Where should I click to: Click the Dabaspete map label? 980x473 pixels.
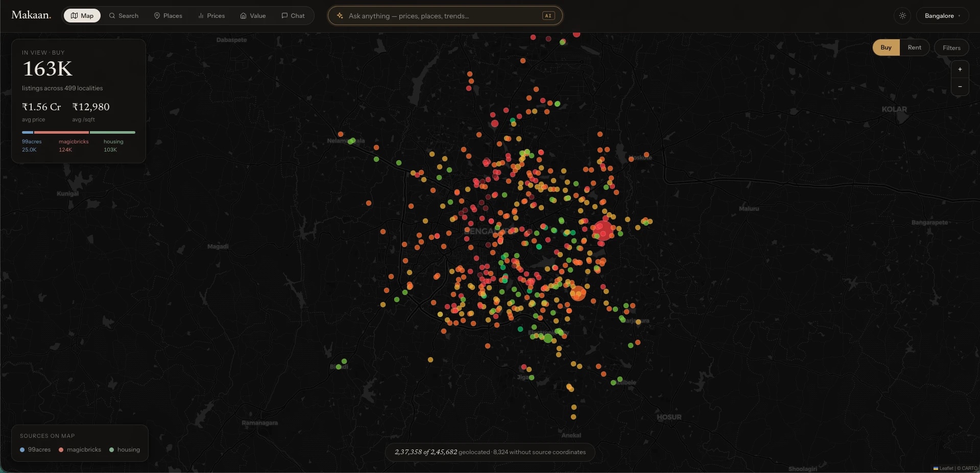(x=231, y=40)
